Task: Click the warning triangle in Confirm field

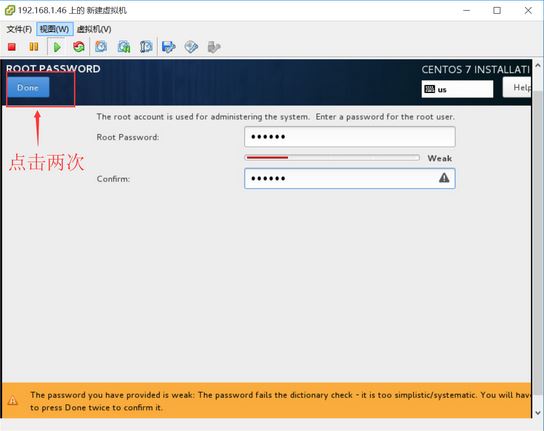Action: [x=444, y=178]
